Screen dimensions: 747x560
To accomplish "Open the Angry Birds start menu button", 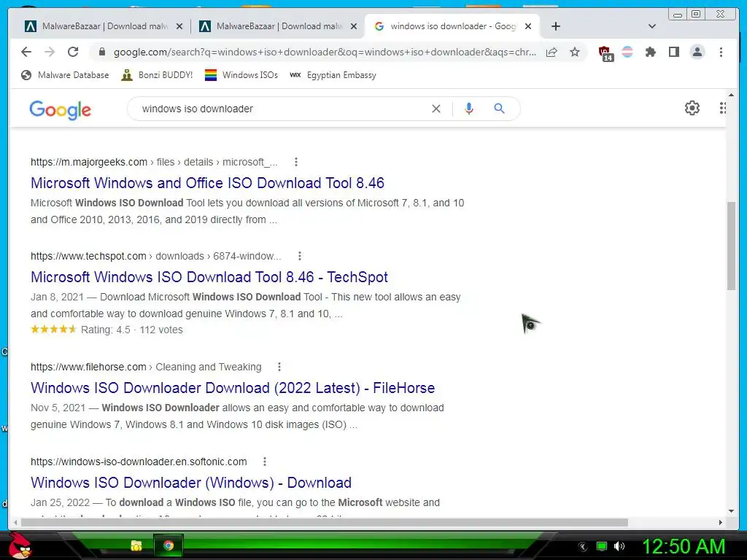I will tap(20, 545).
